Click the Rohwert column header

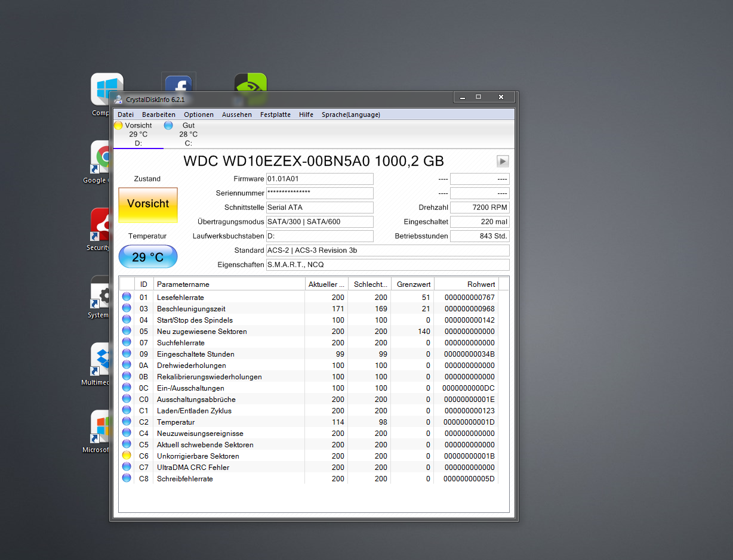pyautogui.click(x=466, y=284)
